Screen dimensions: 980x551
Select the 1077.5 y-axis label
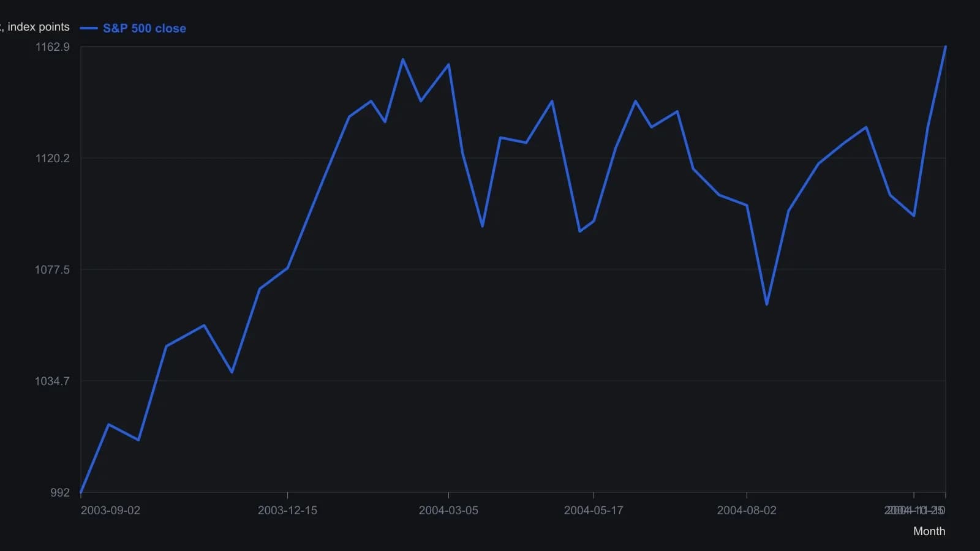(53, 270)
